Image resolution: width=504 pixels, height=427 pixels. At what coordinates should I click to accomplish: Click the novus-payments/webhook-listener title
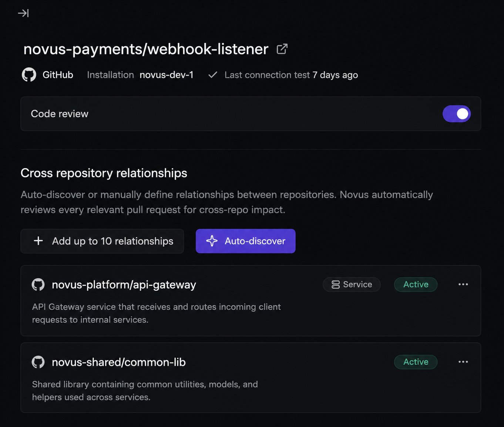(x=146, y=49)
